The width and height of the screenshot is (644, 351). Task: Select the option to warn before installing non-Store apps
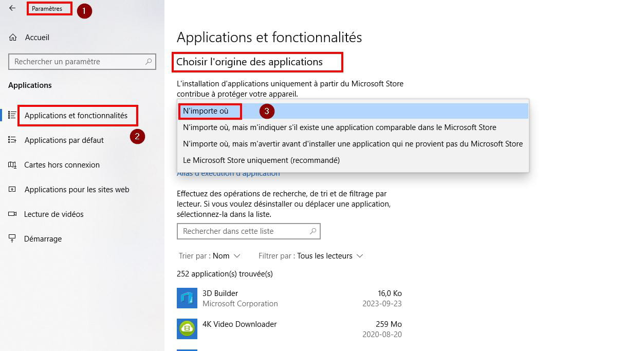tap(353, 144)
